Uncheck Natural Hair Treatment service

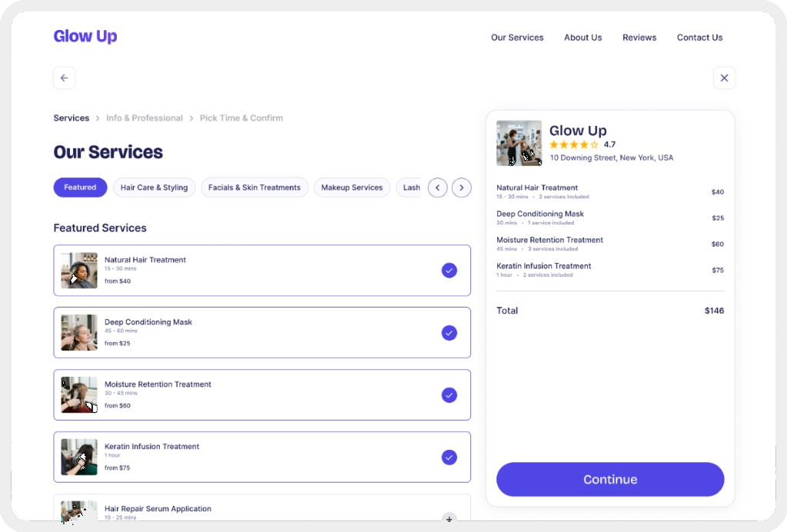pos(449,271)
